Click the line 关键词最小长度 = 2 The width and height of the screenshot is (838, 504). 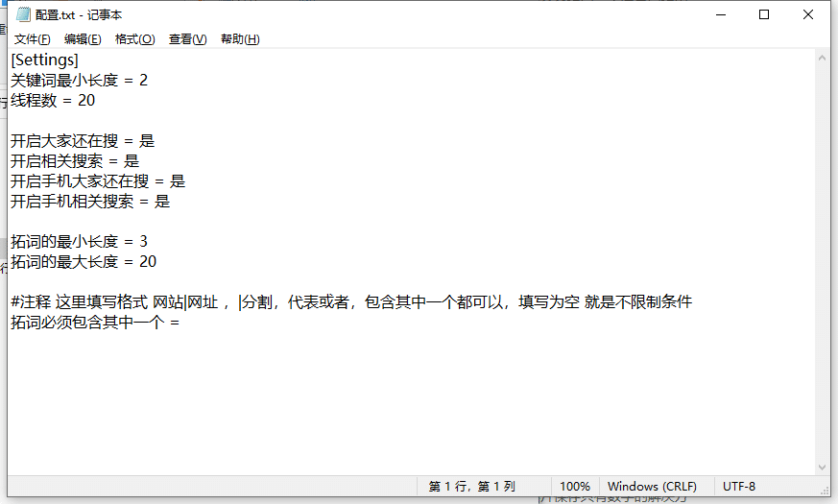(x=79, y=81)
